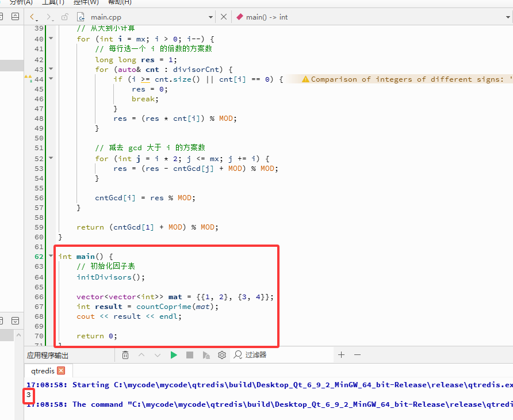Collapse the divisorCnt loop at line 43
Viewport: 513px width, 420px height.
[51, 68]
